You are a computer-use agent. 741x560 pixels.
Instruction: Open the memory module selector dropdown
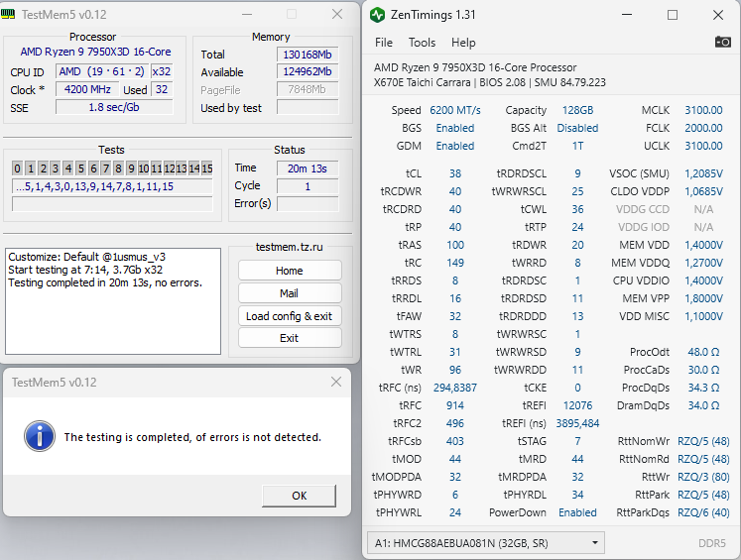(x=486, y=543)
